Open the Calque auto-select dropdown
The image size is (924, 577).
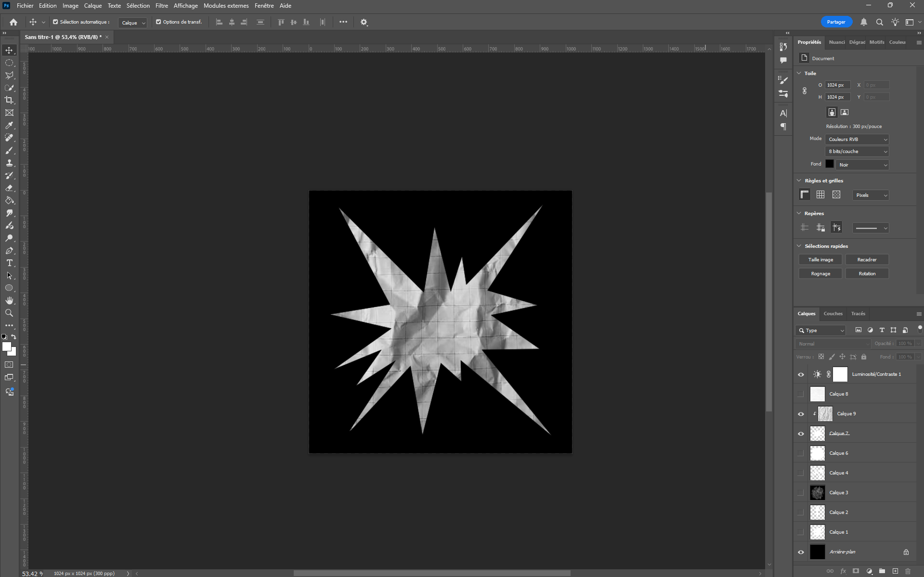coord(133,23)
